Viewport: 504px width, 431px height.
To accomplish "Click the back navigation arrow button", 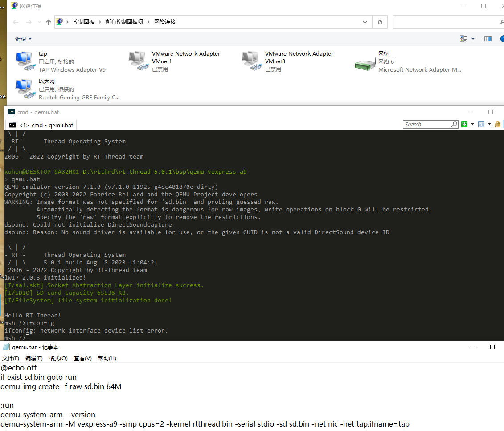I will tap(16, 21).
